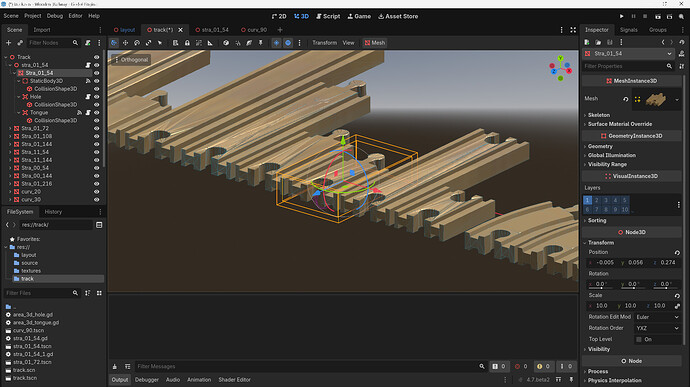Expand the viewport to distraction-free mode
This screenshot has width=690, height=387.
[573, 30]
